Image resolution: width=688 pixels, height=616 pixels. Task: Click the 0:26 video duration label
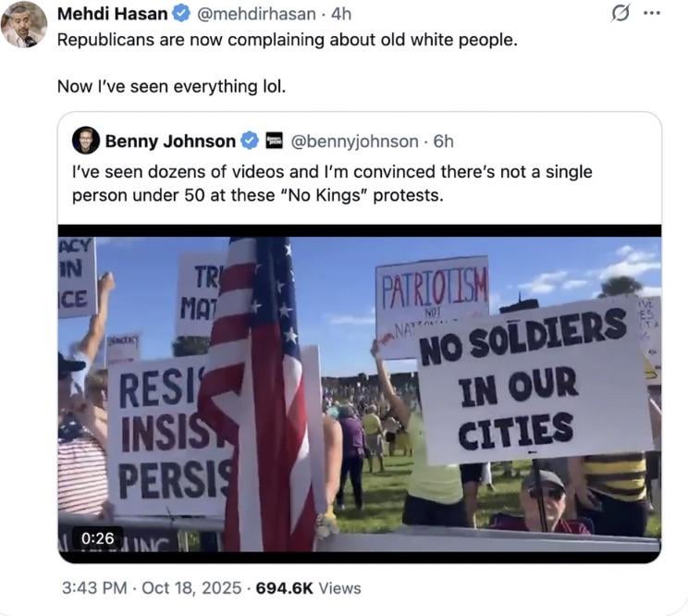97,538
